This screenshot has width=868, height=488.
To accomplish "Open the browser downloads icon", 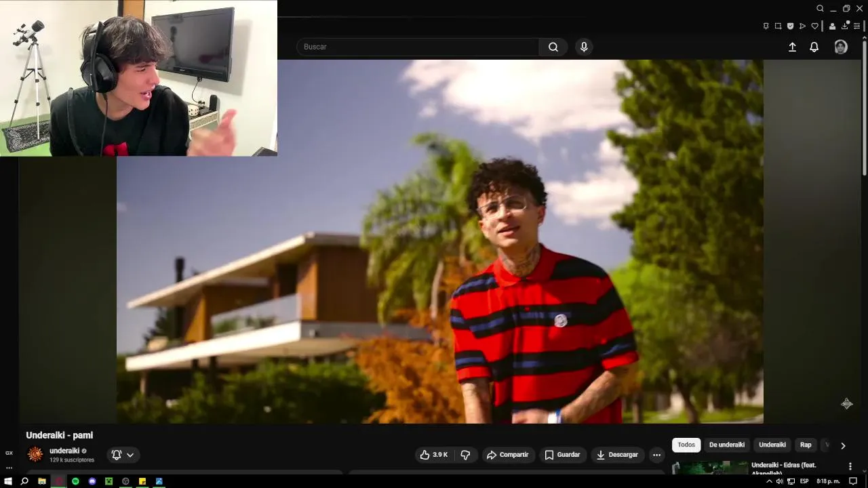I will (845, 26).
